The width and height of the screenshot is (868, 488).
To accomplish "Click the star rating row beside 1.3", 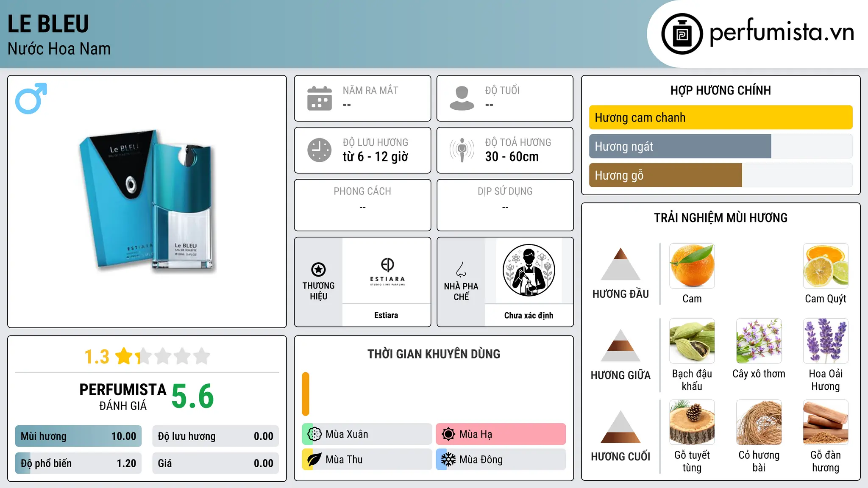I will point(163,356).
